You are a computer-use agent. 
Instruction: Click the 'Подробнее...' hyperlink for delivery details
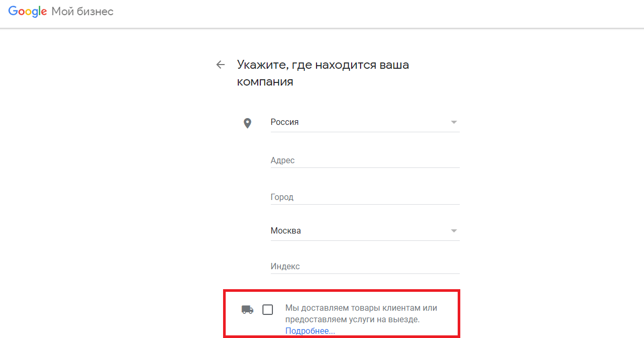point(310,330)
